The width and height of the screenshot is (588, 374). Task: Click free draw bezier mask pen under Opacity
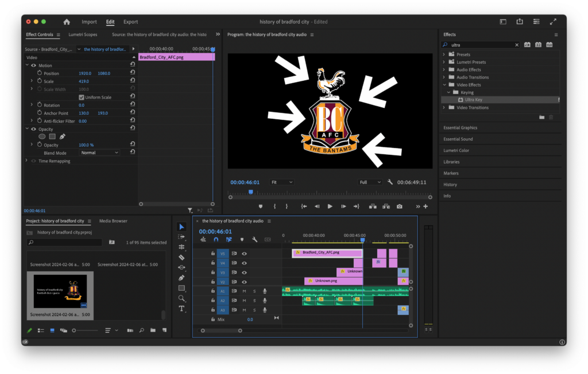pyautogui.click(x=62, y=137)
